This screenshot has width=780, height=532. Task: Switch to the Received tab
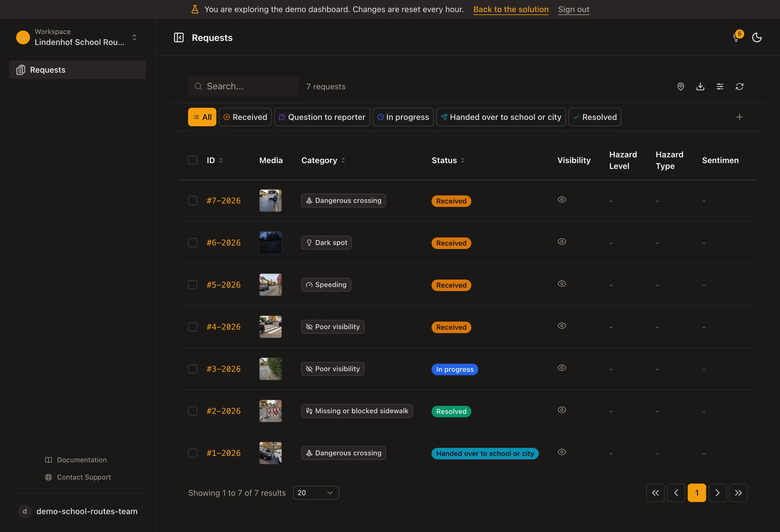[x=245, y=117]
